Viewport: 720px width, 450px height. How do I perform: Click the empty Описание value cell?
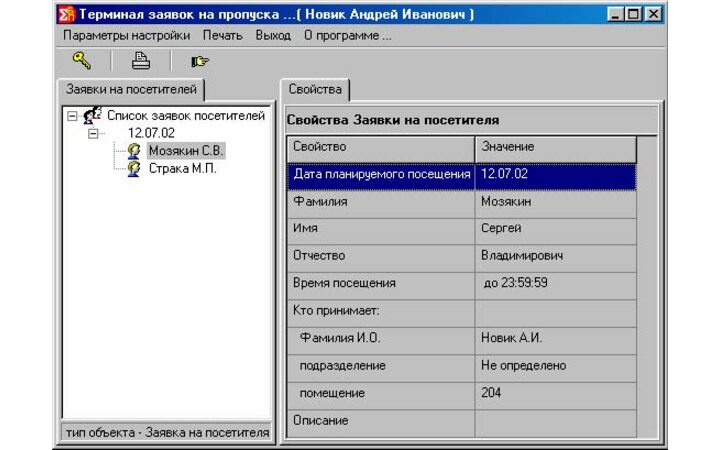[556, 423]
